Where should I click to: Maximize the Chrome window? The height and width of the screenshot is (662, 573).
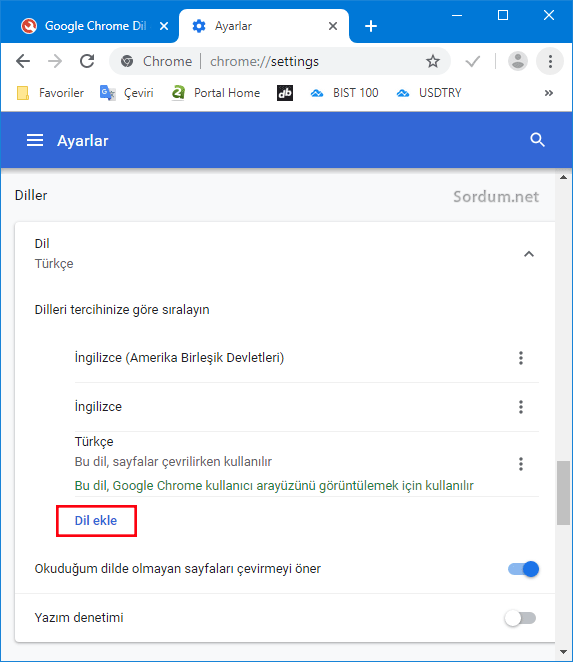point(502,15)
